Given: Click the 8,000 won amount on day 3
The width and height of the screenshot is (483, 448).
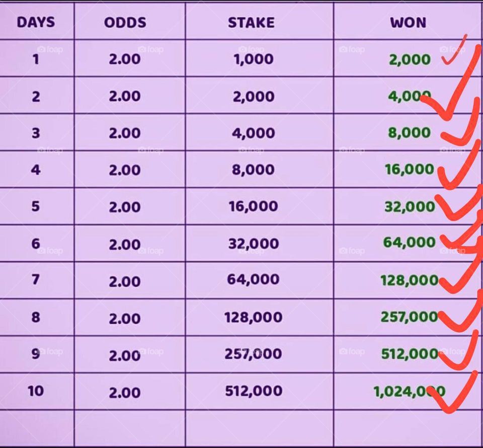Looking at the screenshot, I should 409,133.
